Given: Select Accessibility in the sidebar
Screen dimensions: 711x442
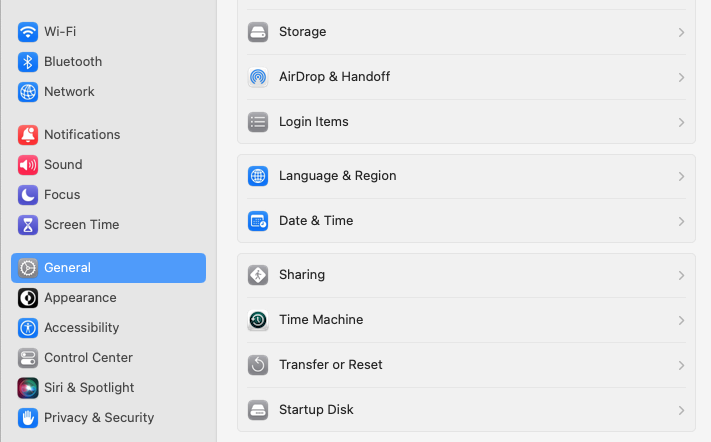Looking at the screenshot, I should 81,328.
